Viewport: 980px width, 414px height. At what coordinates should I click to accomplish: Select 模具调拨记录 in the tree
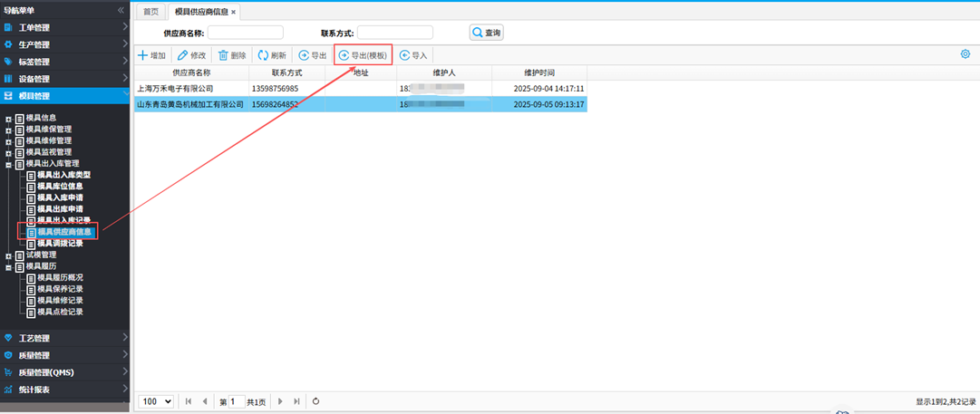(x=60, y=244)
